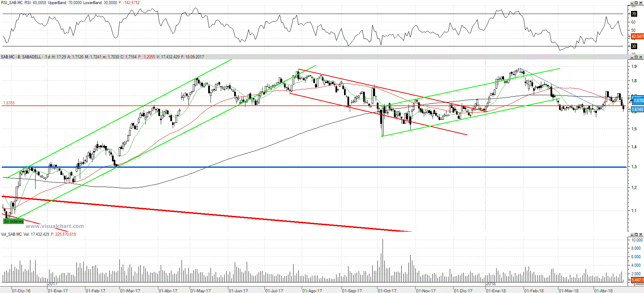Screen dimensions: 644x293
Task: Click the 1,3 level on price scale
Action: [634, 167]
